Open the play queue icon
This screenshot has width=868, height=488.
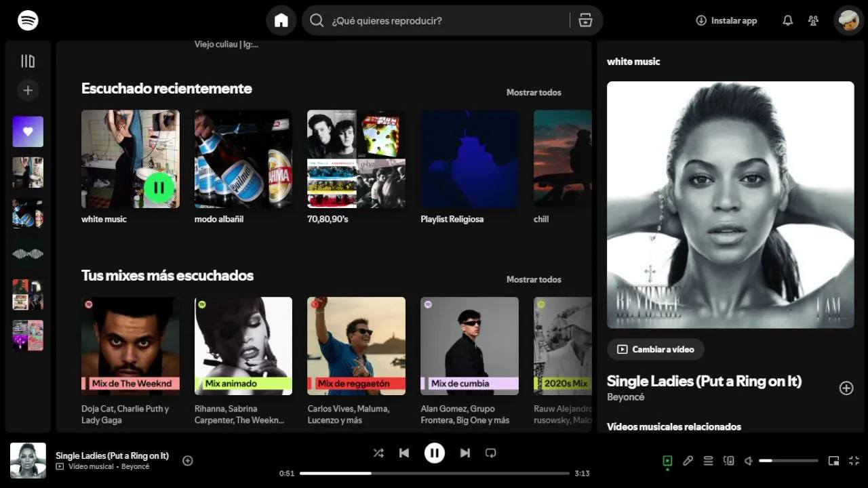(x=708, y=461)
